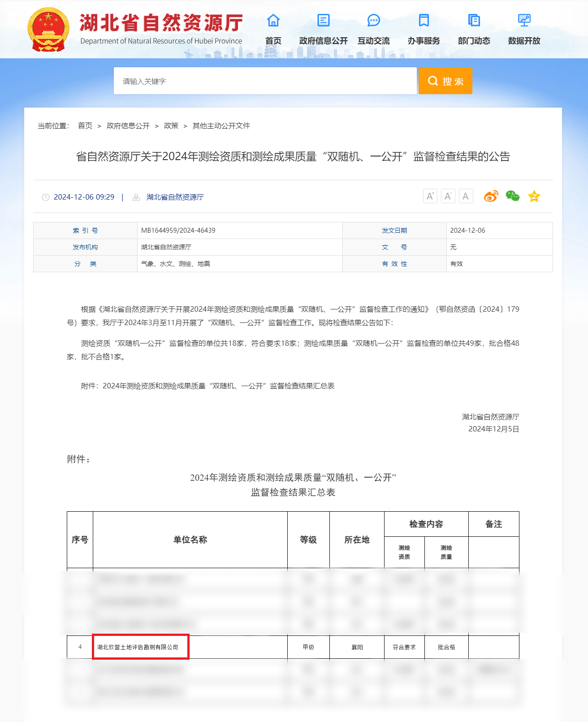Open the 首页 home icon
Image resolution: width=588 pixels, height=722 pixels.
point(273,21)
